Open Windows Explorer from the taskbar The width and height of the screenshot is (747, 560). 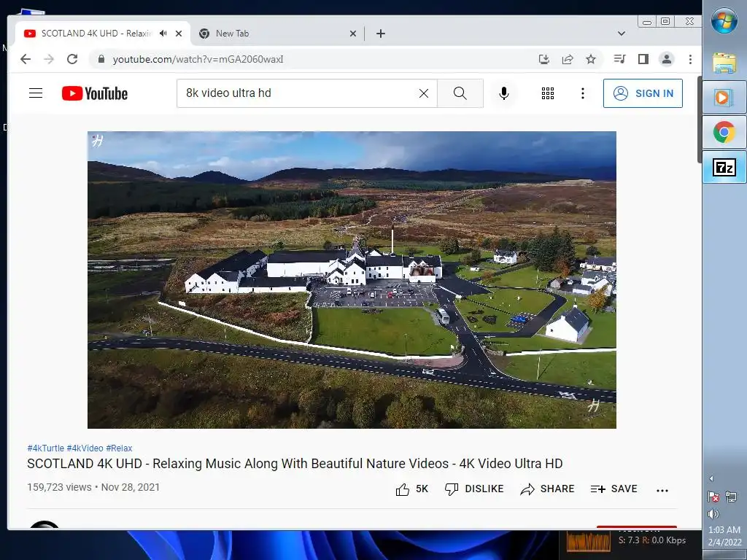tap(724, 63)
